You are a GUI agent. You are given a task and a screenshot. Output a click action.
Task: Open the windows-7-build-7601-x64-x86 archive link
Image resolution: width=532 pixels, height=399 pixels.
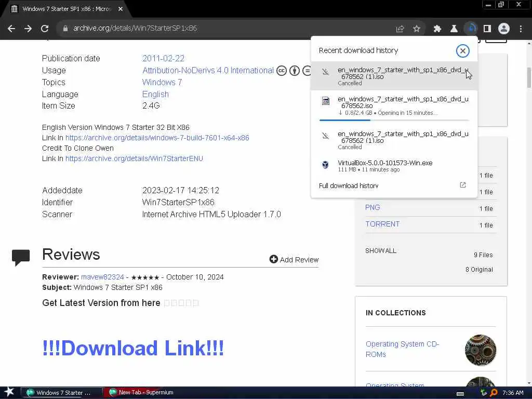[157, 138]
